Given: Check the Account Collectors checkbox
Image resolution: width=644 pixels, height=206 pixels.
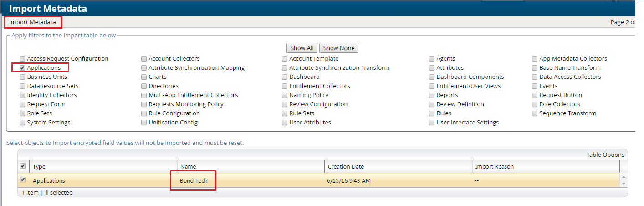Looking at the screenshot, I should coord(144,59).
